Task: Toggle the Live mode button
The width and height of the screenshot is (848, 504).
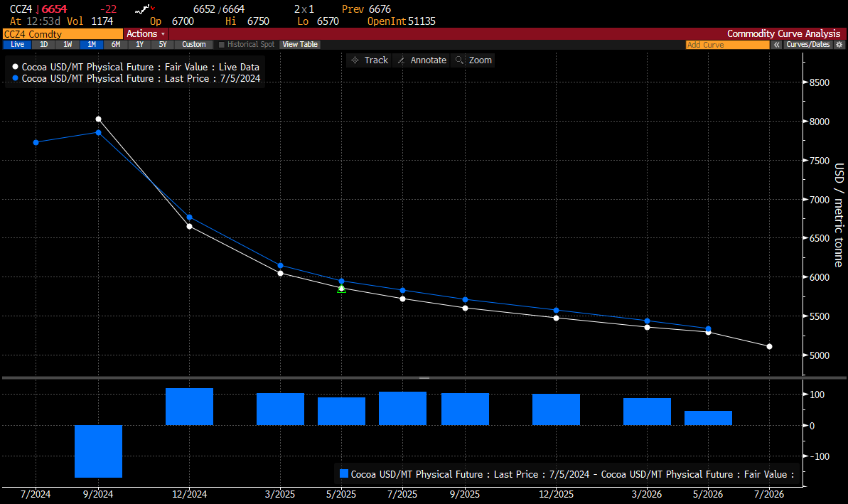Action: point(17,45)
